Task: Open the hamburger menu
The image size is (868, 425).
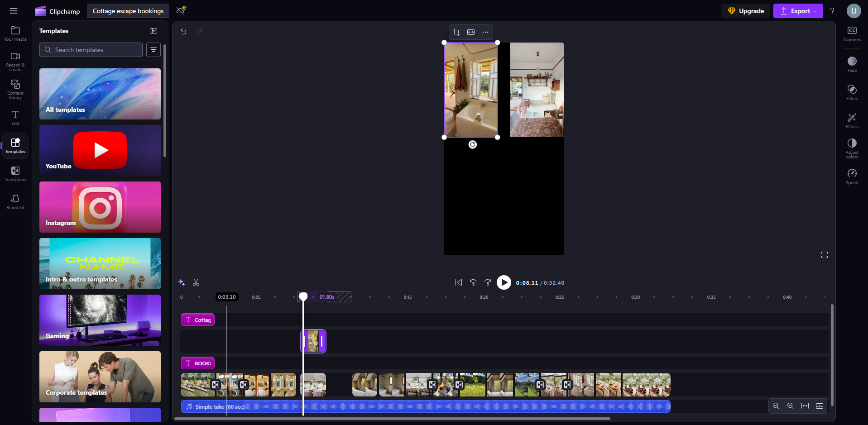Action: [14, 10]
